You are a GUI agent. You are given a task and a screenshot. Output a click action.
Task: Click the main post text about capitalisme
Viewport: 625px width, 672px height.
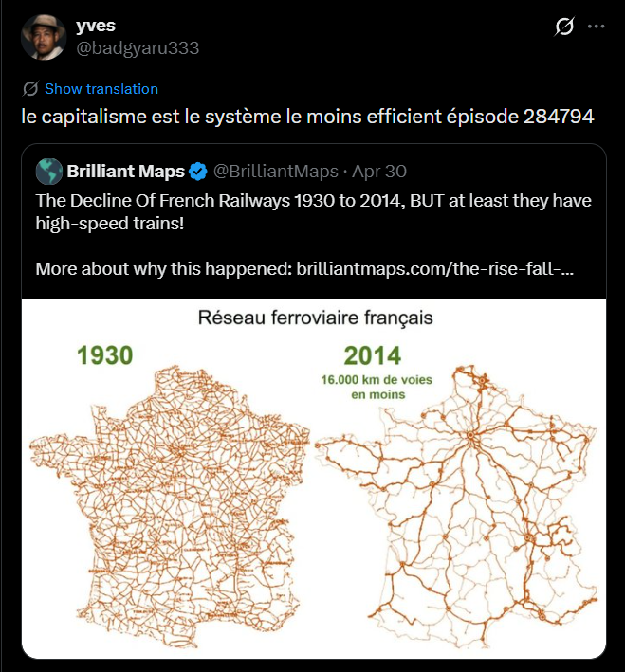pos(307,117)
